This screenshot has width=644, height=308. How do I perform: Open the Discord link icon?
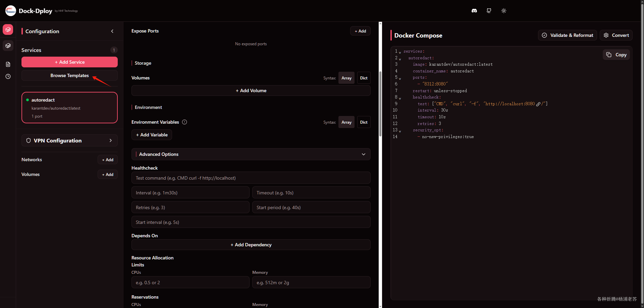pyautogui.click(x=474, y=11)
